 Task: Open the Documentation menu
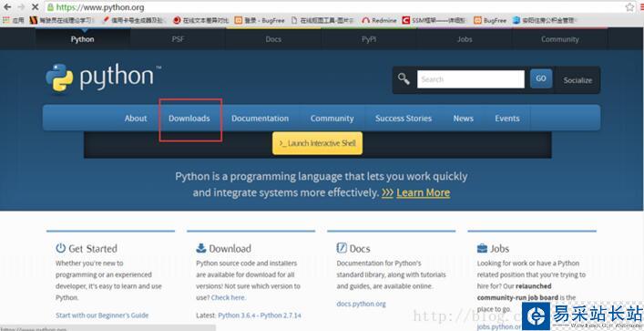[260, 119]
